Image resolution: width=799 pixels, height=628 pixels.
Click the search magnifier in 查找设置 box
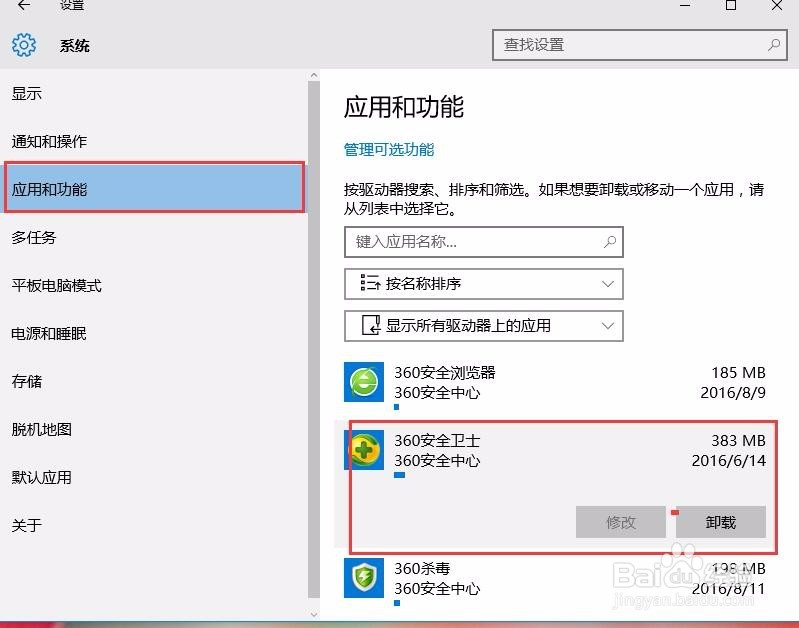(x=774, y=45)
